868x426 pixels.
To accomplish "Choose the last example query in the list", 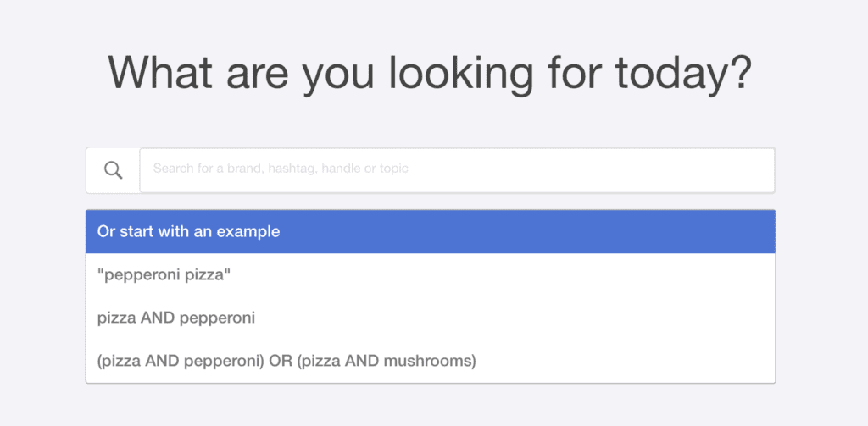I will (287, 362).
